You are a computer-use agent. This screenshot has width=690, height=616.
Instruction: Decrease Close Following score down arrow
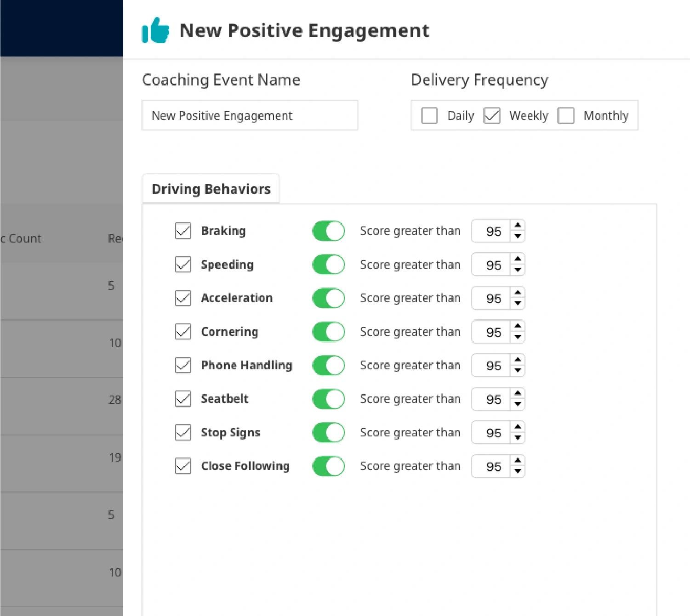point(518,471)
